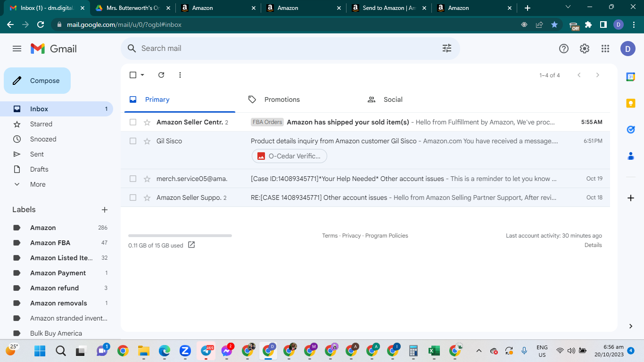
Task: Open Calculator from the taskbar
Action: [413, 351]
